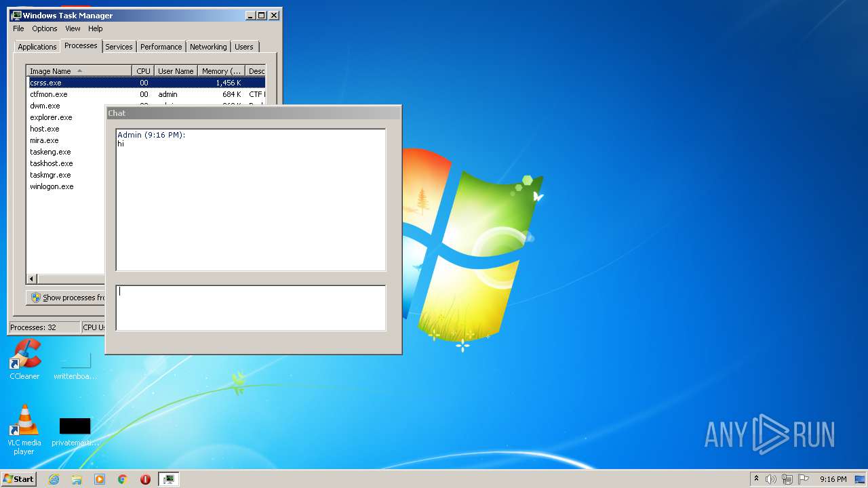Sort processes by Image Name column

(79, 70)
